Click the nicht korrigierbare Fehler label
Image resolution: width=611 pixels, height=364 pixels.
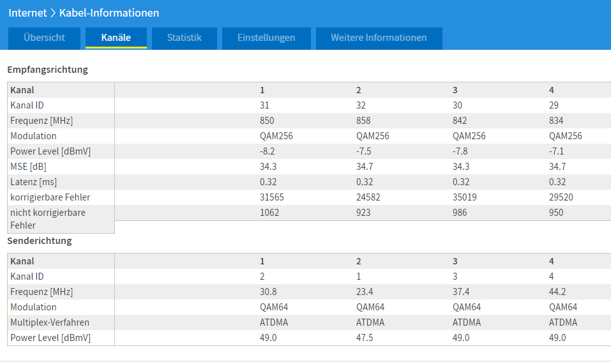[48, 218]
